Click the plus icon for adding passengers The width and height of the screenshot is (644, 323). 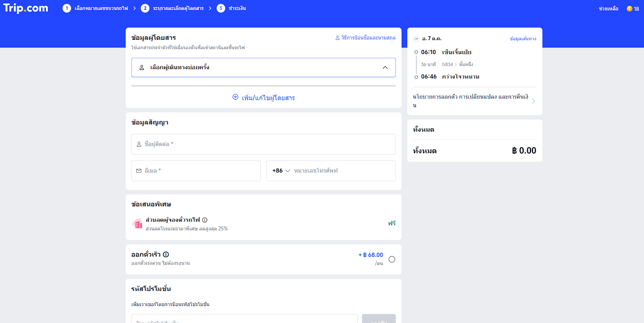coord(235,97)
